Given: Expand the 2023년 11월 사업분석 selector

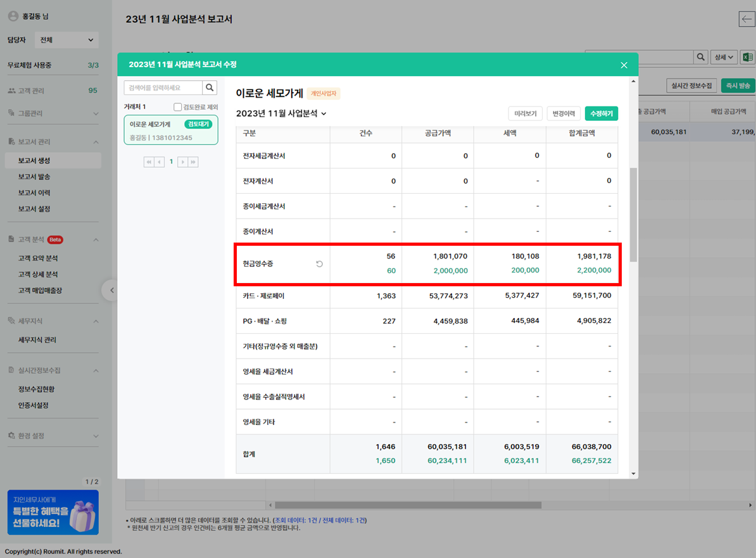Looking at the screenshot, I should (281, 113).
